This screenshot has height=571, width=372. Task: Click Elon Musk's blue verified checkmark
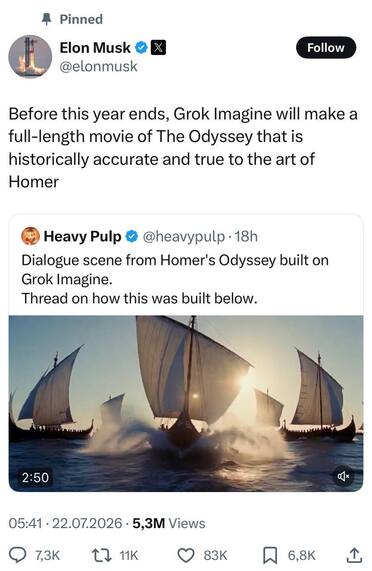141,48
